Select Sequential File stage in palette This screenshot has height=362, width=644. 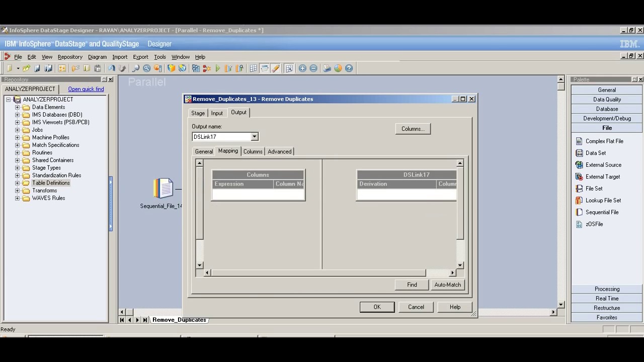[x=597, y=212]
